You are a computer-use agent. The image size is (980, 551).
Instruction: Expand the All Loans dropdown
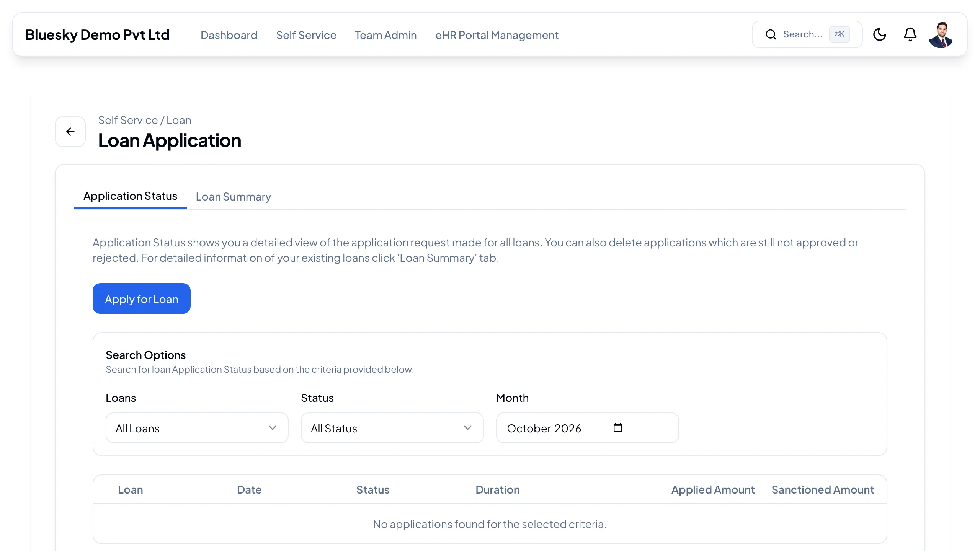click(x=197, y=428)
